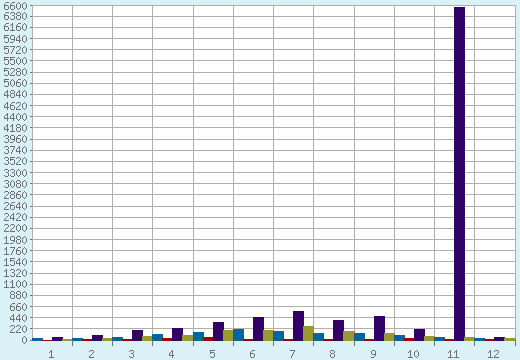Click the x-axis label 1
520x360 pixels.
(51, 354)
